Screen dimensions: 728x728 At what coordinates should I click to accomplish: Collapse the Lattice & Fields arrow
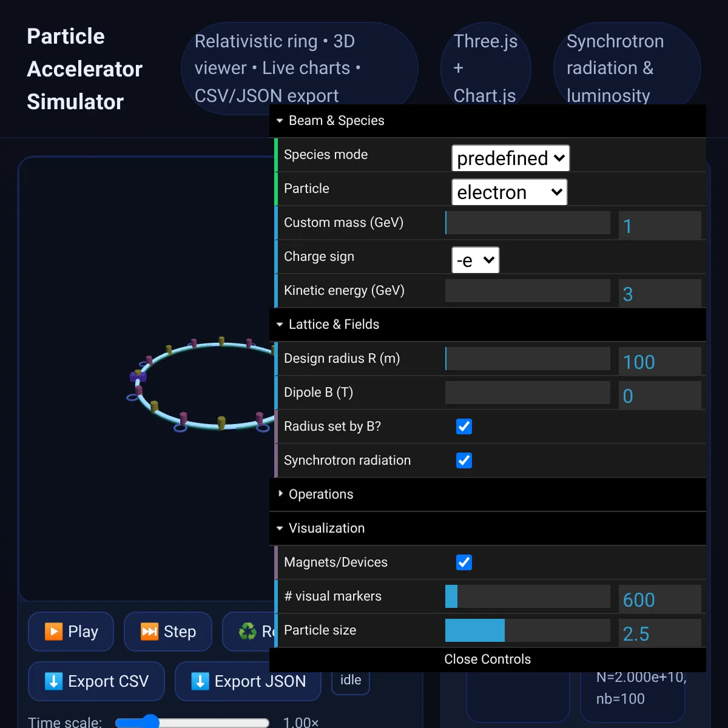click(280, 325)
